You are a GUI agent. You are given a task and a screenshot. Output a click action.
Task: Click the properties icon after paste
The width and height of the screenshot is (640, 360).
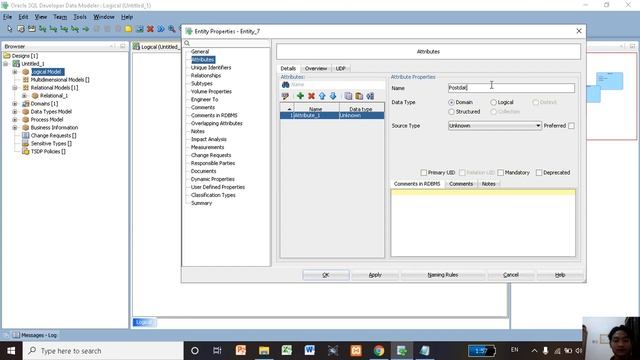click(370, 96)
